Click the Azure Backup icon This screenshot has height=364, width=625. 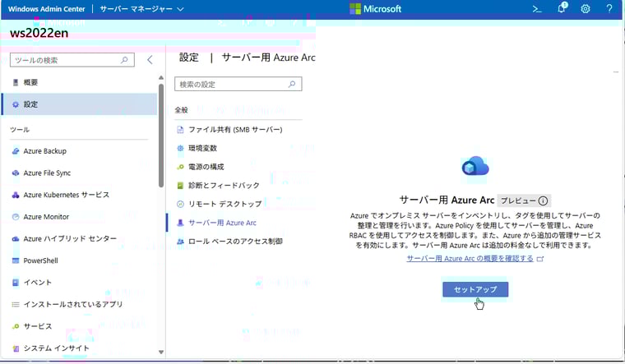[16, 151]
